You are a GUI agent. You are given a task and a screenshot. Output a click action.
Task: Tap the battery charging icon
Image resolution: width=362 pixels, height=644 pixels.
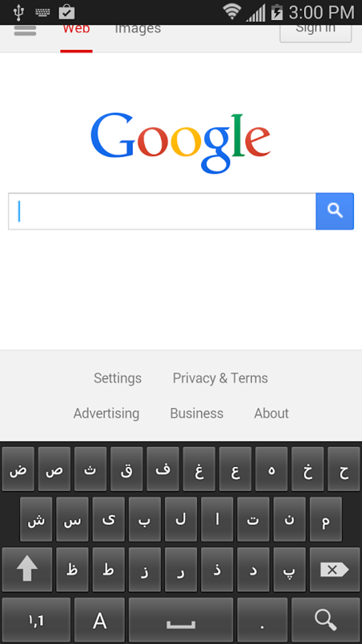[276, 12]
